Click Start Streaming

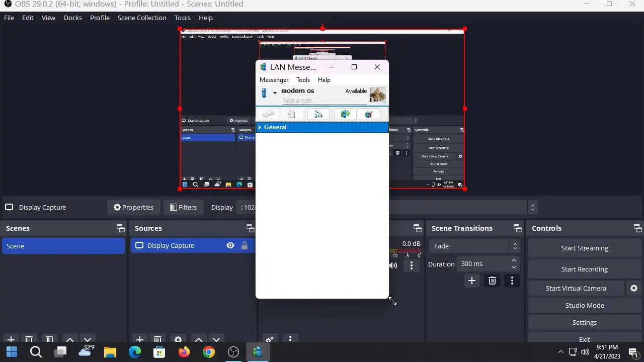click(x=585, y=248)
